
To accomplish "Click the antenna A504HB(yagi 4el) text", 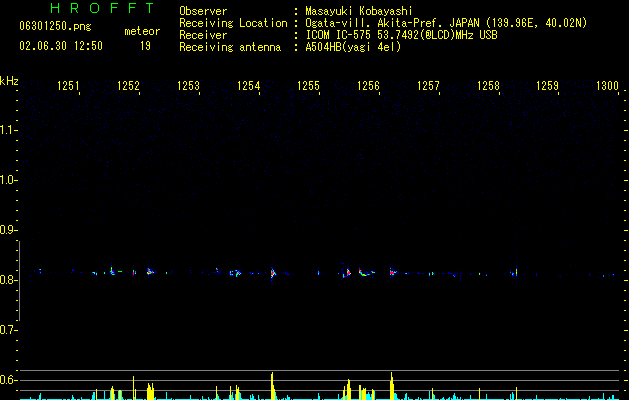I will (353, 47).
